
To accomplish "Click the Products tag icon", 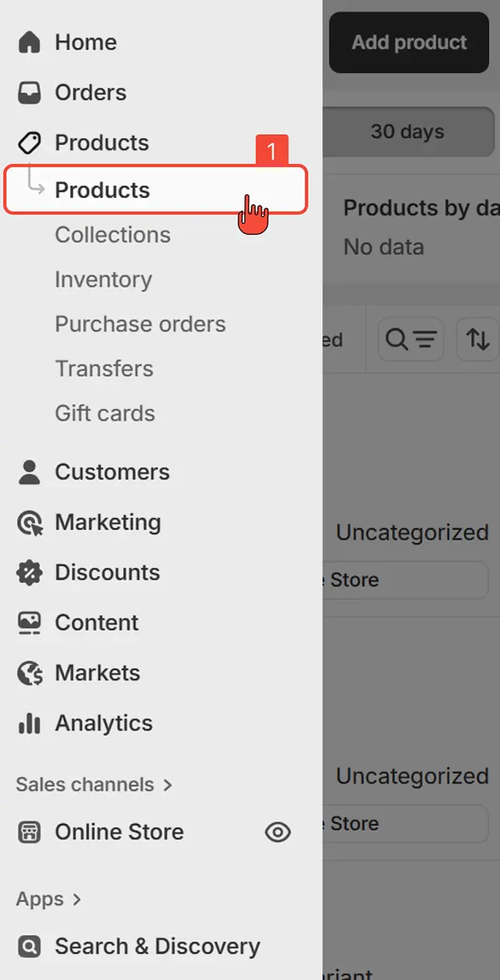I will tap(28, 142).
